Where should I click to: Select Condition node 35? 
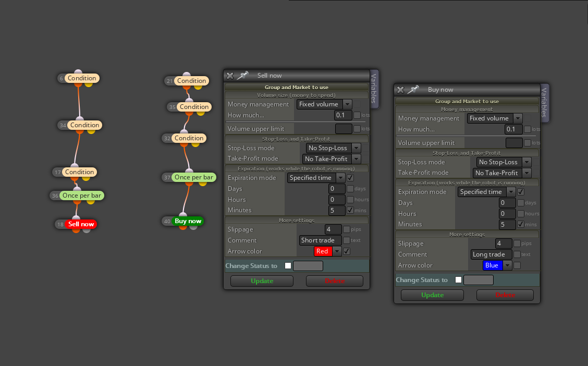[x=194, y=106]
